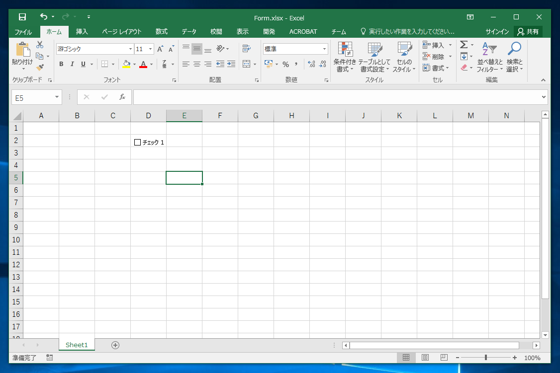
Task: Apply the red font color
Action: tap(143, 64)
